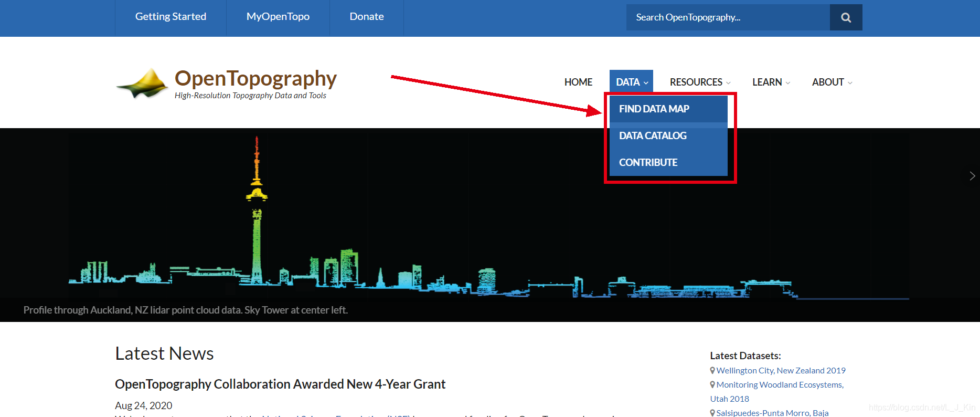Select DATA CATALOG from Data menu
Image resolution: width=980 pixels, height=417 pixels.
point(668,135)
